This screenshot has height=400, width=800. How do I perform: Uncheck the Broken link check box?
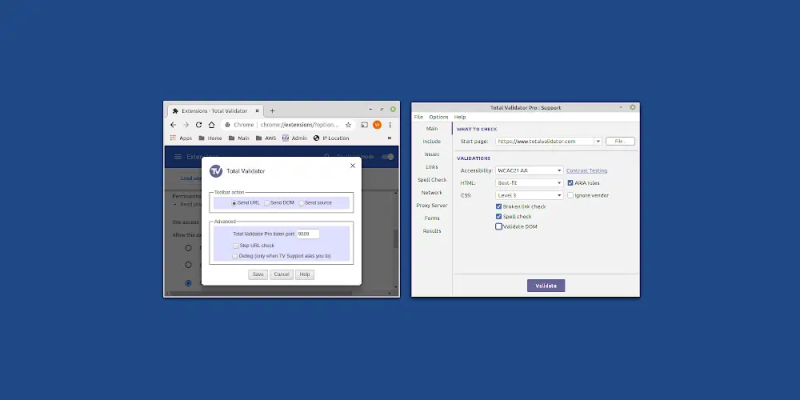point(498,207)
